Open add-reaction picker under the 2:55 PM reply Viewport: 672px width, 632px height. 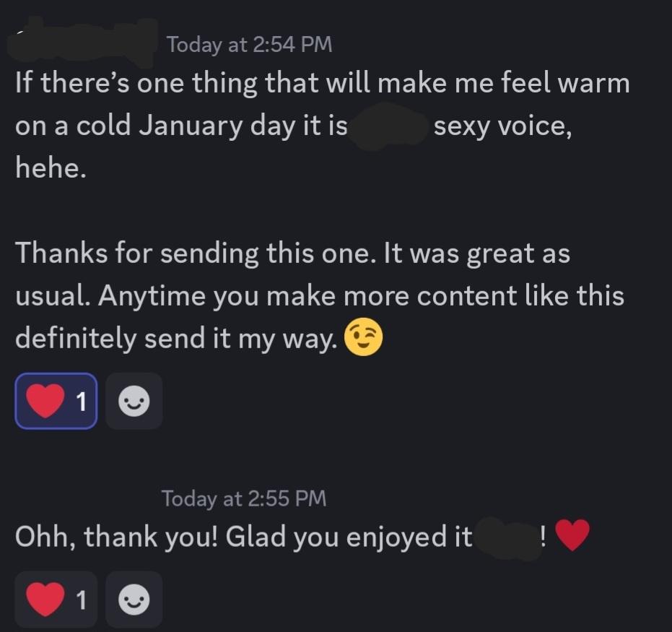pos(134,599)
